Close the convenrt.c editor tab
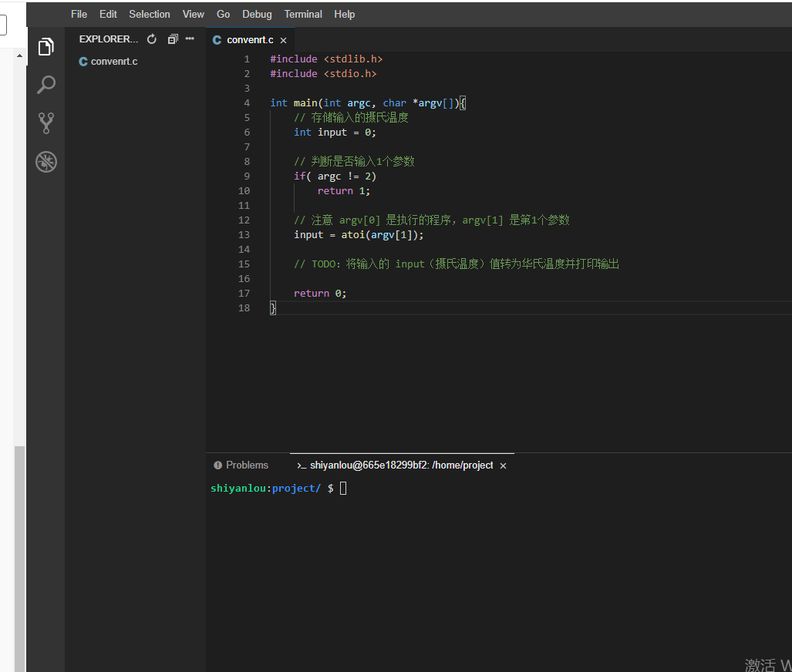The width and height of the screenshot is (792, 672). [284, 40]
